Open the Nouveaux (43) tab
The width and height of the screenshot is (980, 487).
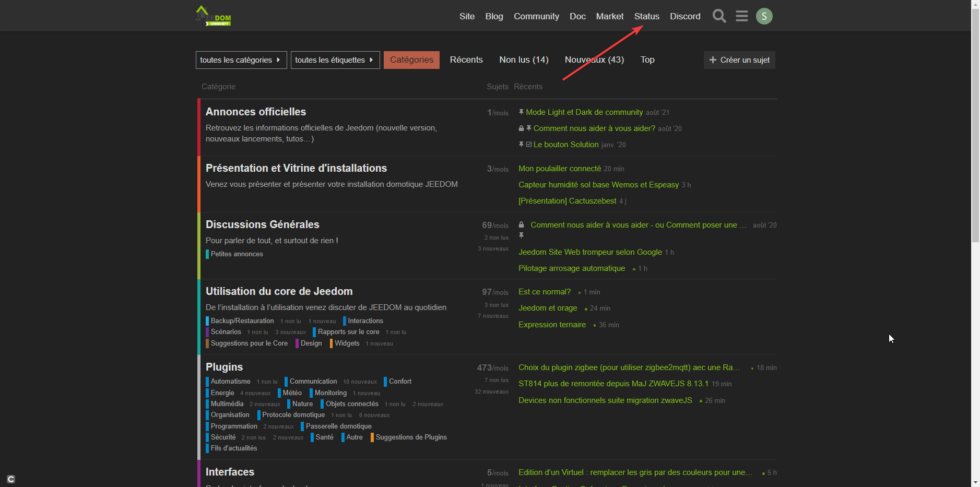click(x=594, y=60)
